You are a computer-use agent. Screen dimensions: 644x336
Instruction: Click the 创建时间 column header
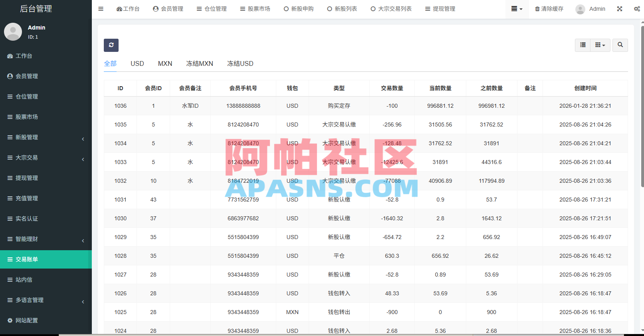[x=585, y=88]
